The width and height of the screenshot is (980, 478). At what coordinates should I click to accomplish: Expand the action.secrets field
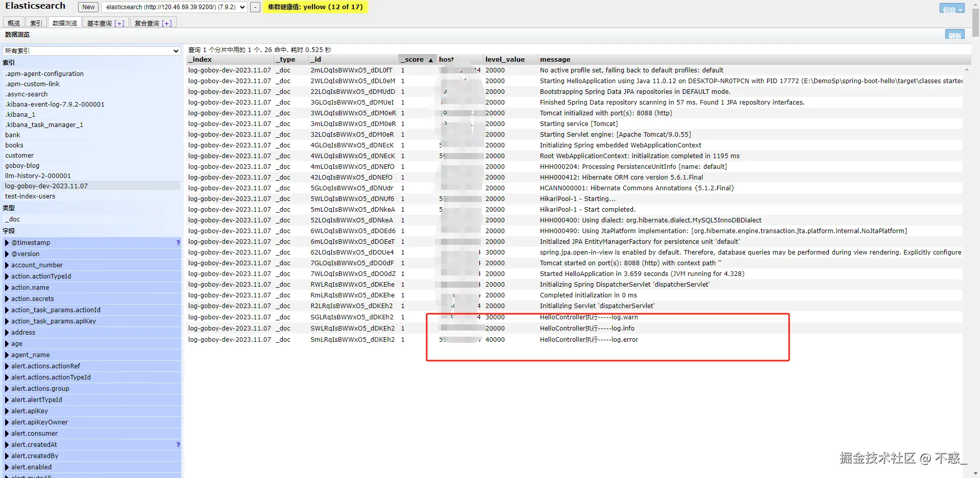coord(7,299)
